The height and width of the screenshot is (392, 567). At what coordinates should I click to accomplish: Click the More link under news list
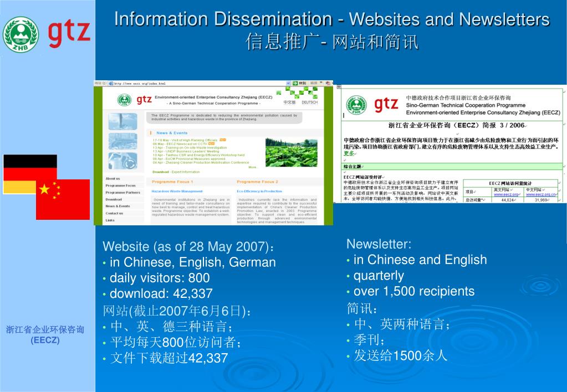(252, 167)
